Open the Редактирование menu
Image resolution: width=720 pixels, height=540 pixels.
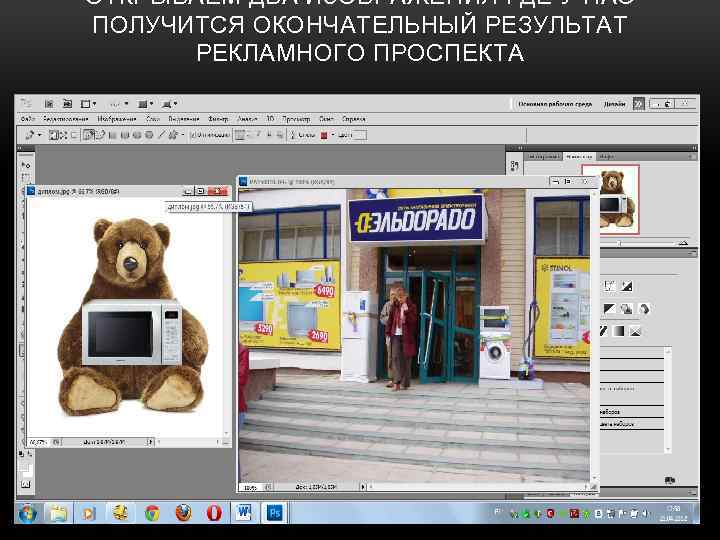[65, 119]
